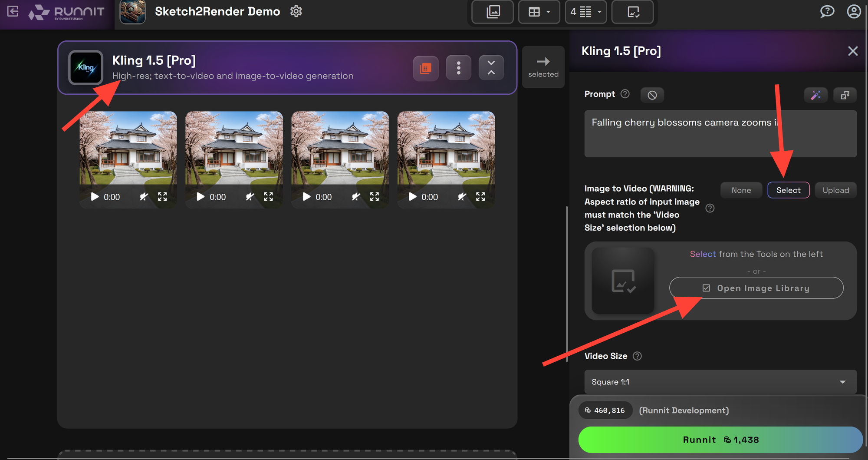
Task: Choose the Upload image option
Action: click(835, 190)
